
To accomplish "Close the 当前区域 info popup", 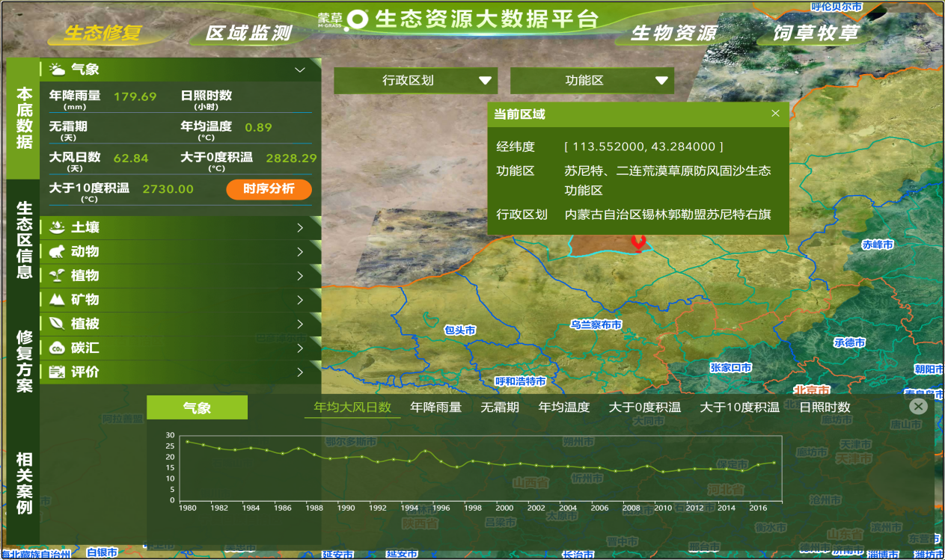I will [775, 114].
